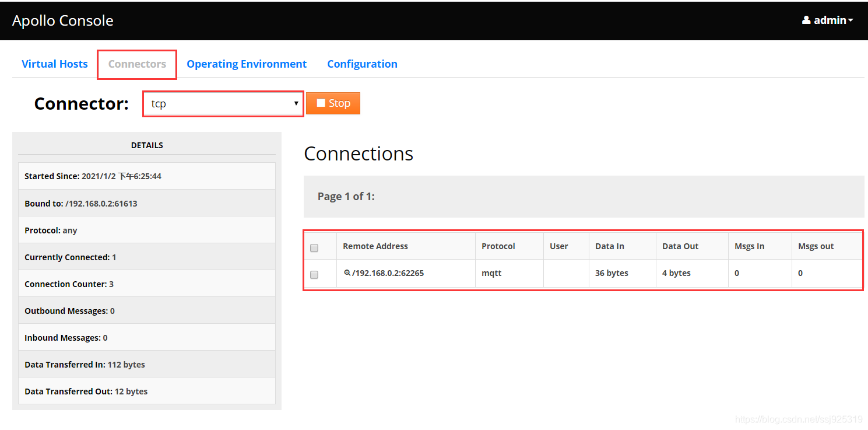The width and height of the screenshot is (868, 430).
Task: Stop the tcp connector
Action: 333,103
